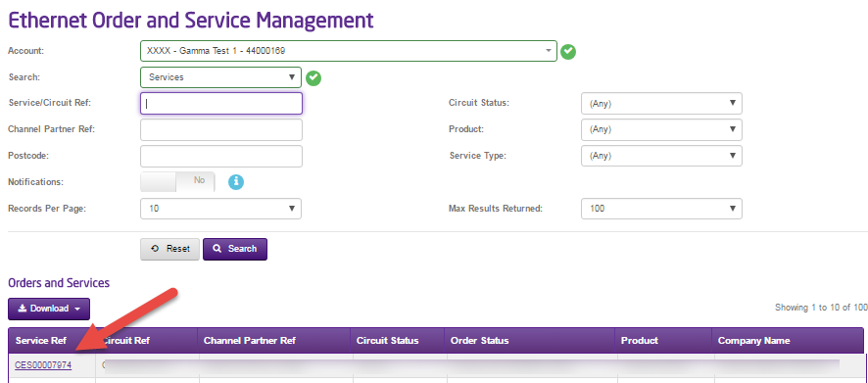Sort by Service Ref column header
This screenshot has width=868, height=383.
[x=41, y=340]
